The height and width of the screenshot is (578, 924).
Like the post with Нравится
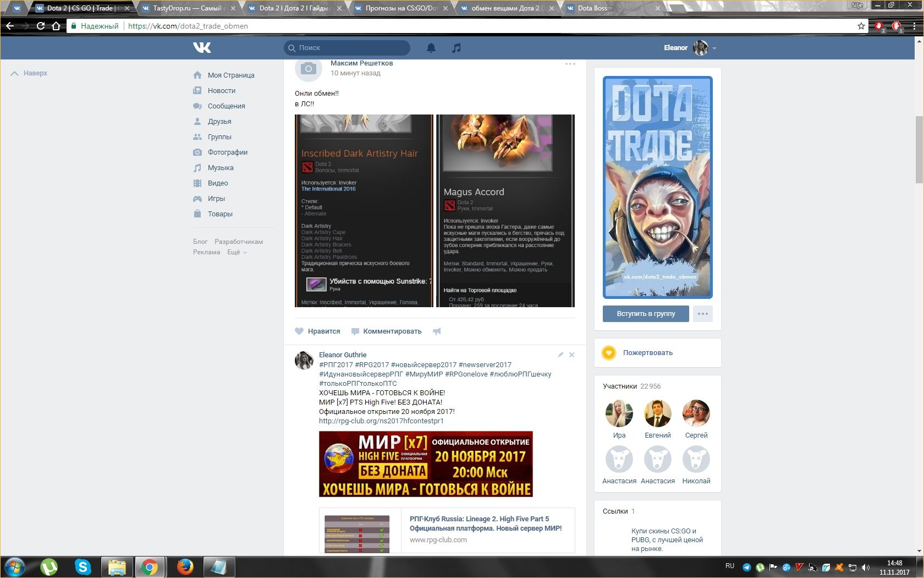pyautogui.click(x=317, y=331)
